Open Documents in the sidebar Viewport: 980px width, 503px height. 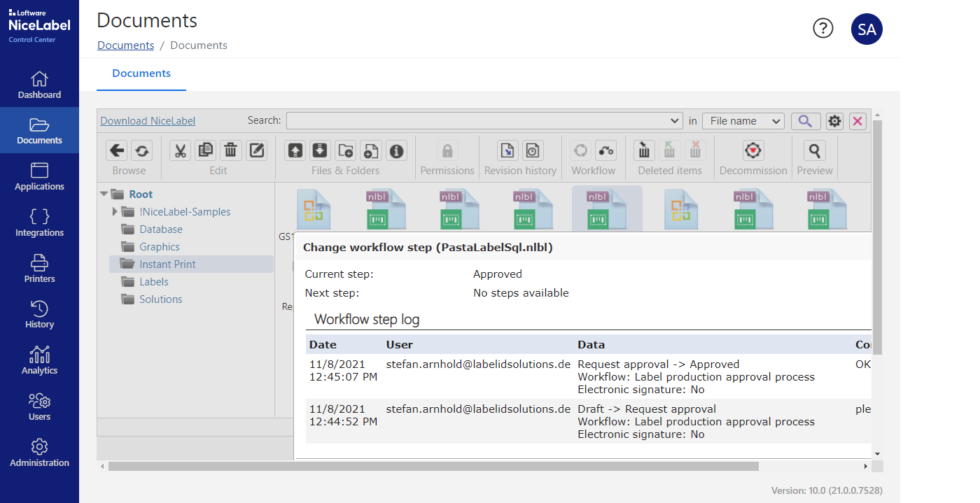(x=39, y=131)
